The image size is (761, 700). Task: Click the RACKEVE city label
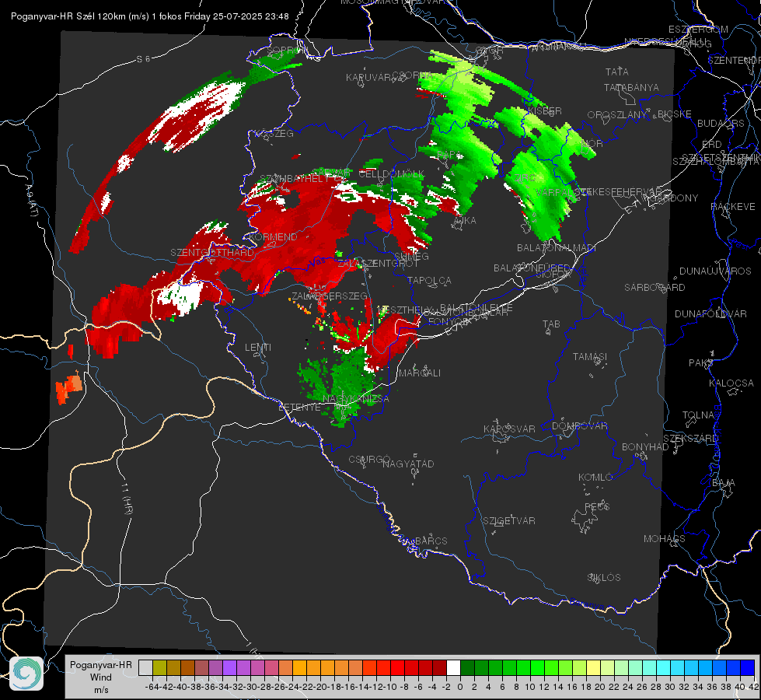[733, 207]
